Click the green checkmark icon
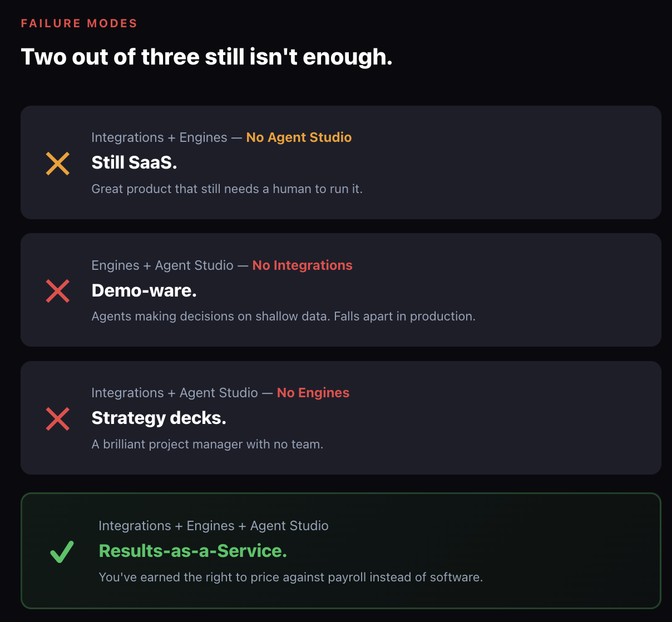The width and height of the screenshot is (672, 622). click(x=62, y=552)
